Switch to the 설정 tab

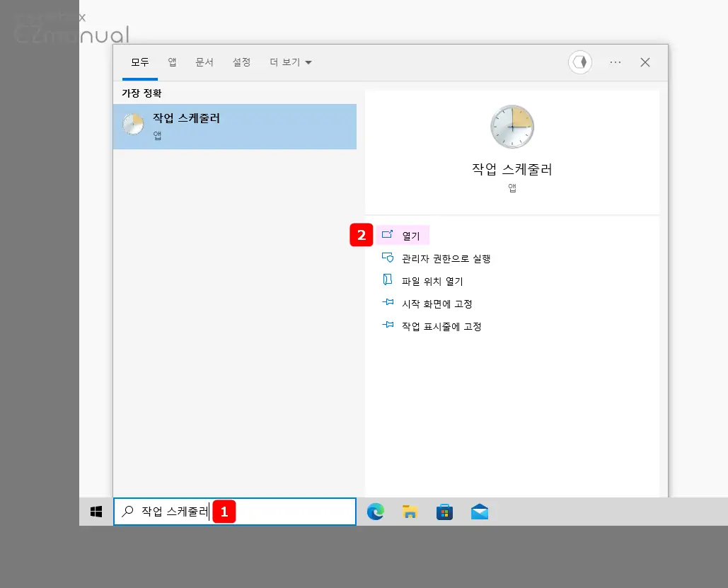coord(241,62)
